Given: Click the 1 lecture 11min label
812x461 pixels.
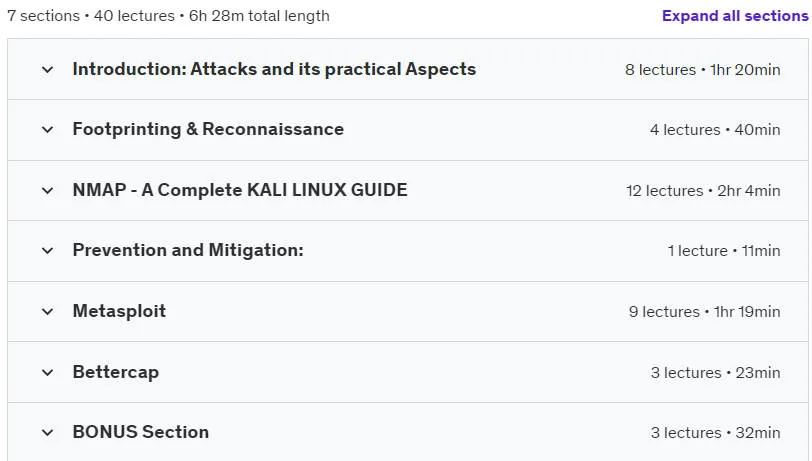Looking at the screenshot, I should [723, 251].
